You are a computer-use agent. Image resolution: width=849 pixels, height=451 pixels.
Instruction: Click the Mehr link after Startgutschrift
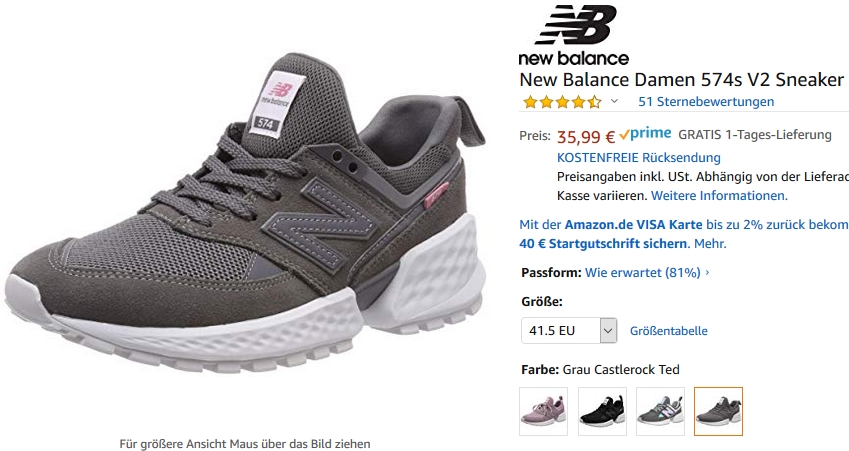coord(710,244)
